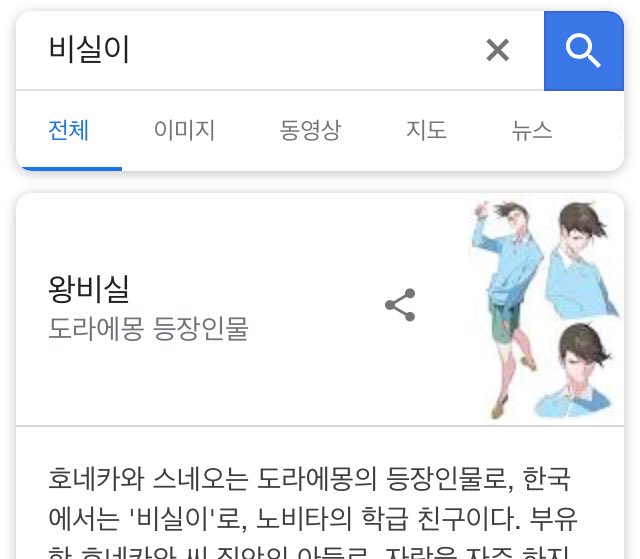Image resolution: width=640 pixels, height=559 pixels.
Task: Tap the blue magnifier search button
Action: tap(584, 51)
